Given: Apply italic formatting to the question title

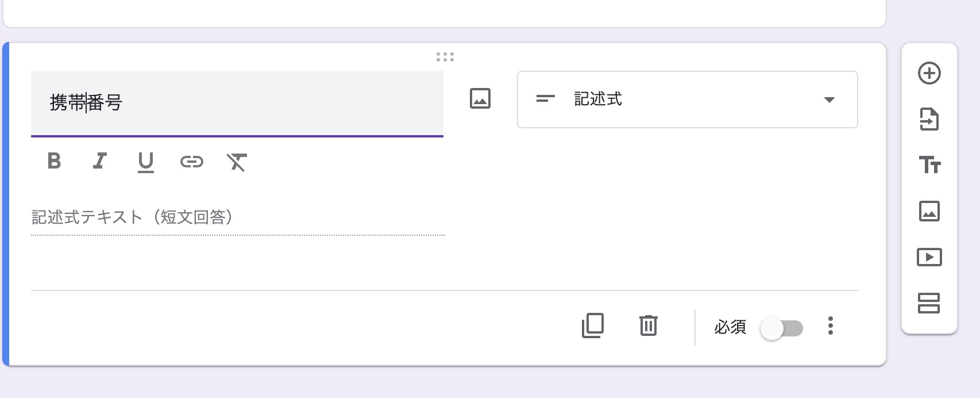Looking at the screenshot, I should (100, 161).
